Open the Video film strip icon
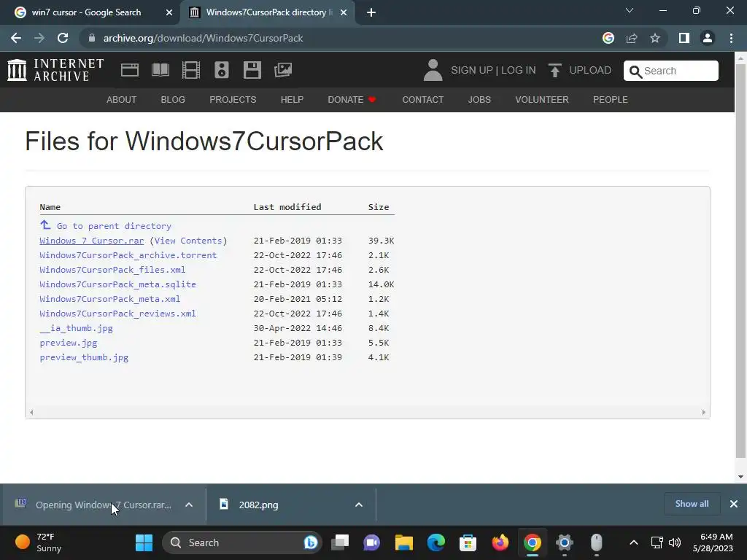 pyautogui.click(x=191, y=70)
